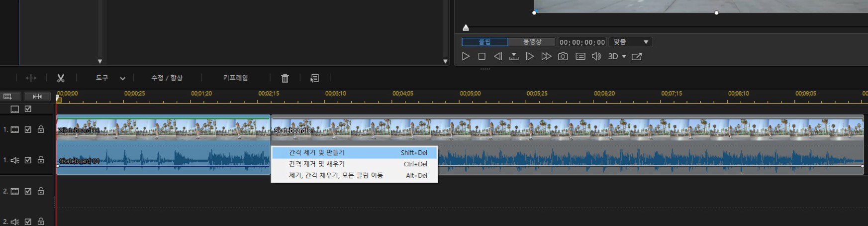The height and width of the screenshot is (226, 868).
Task: Fast forward the preview
Action: [546, 57]
